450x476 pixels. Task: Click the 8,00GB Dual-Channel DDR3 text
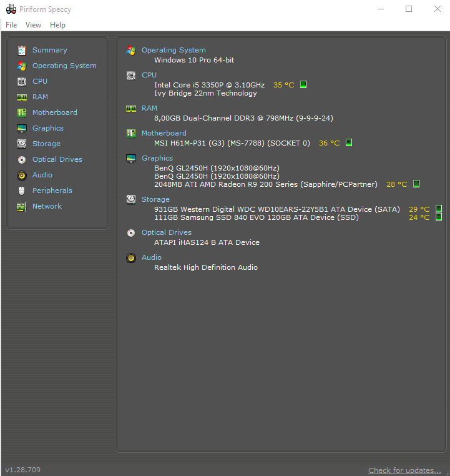point(243,118)
